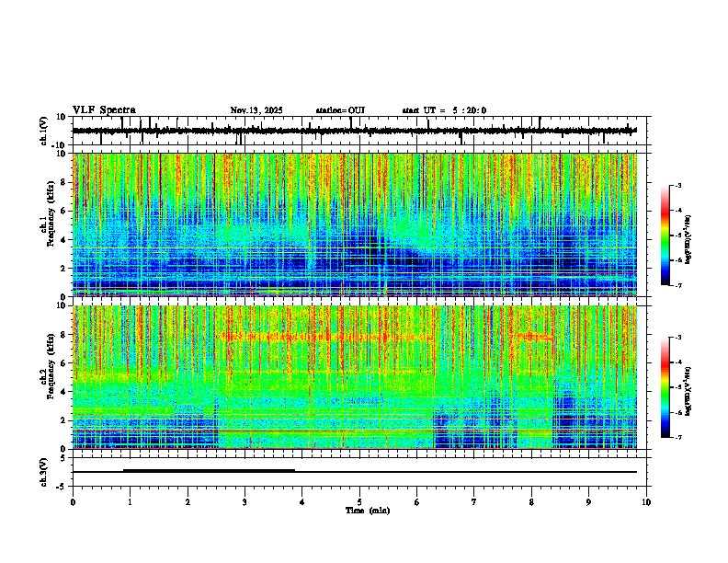Click the time axis tick label '0'
728x563 pixels.
(73, 502)
